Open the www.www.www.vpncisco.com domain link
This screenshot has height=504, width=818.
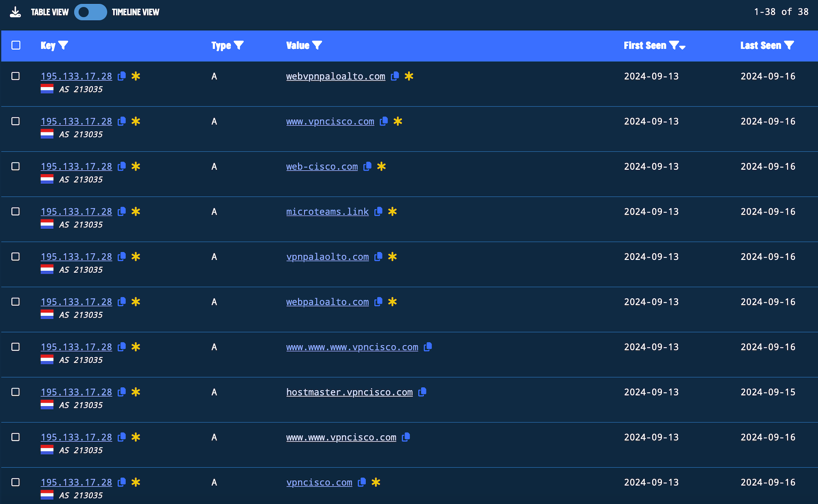tap(352, 347)
